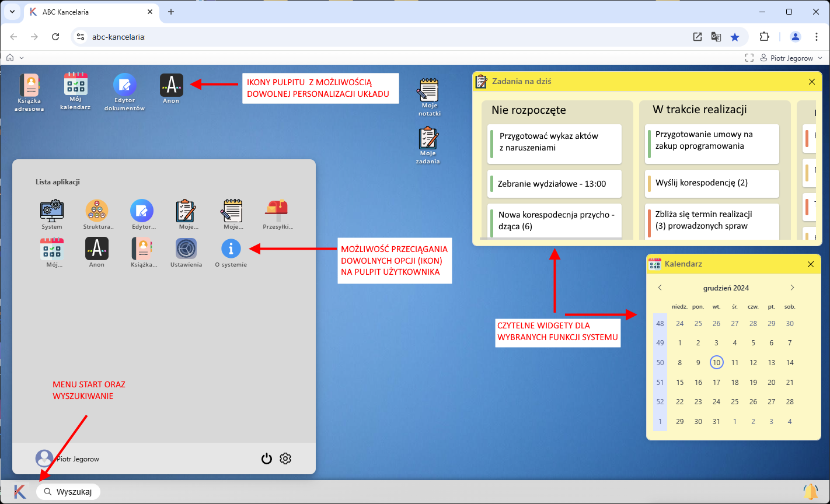Select the ABC Kancelaria browser tab

tap(91, 12)
